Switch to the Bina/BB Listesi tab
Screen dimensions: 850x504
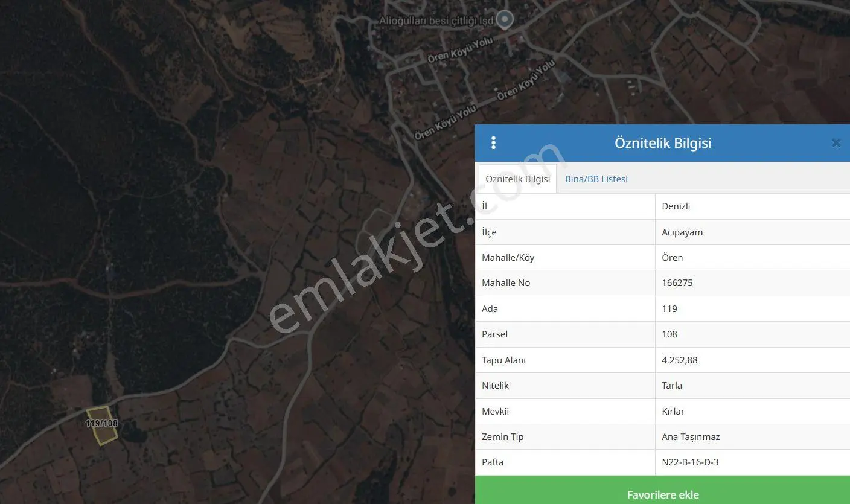[596, 179]
